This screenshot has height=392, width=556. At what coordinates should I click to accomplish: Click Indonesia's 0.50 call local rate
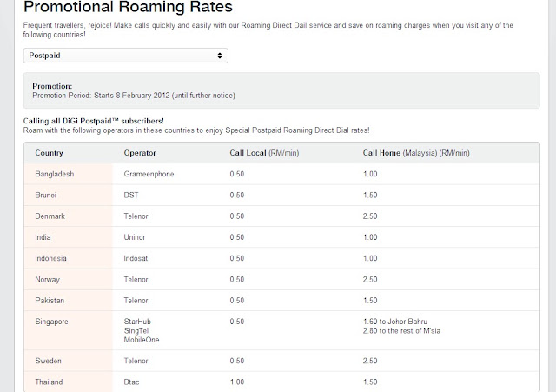point(237,258)
